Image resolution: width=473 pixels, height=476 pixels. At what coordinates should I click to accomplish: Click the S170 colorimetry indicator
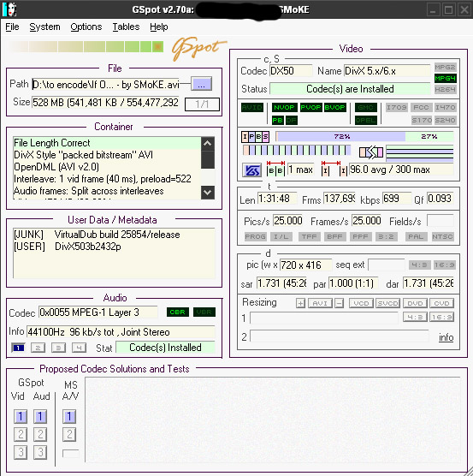pos(422,120)
